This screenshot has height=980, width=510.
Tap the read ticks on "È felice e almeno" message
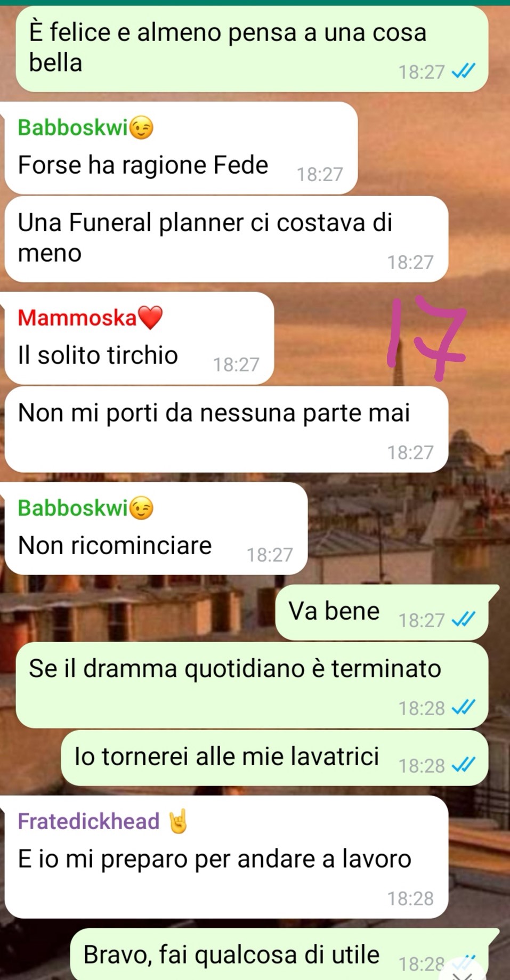463,71
